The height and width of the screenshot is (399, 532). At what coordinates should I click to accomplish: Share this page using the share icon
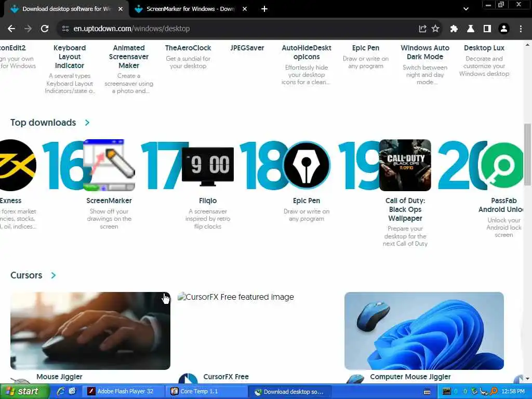click(422, 29)
